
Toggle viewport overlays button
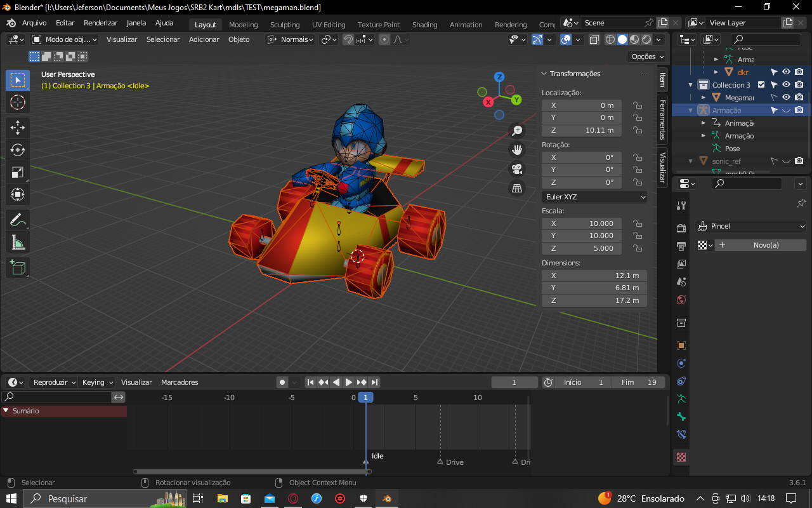coord(566,39)
